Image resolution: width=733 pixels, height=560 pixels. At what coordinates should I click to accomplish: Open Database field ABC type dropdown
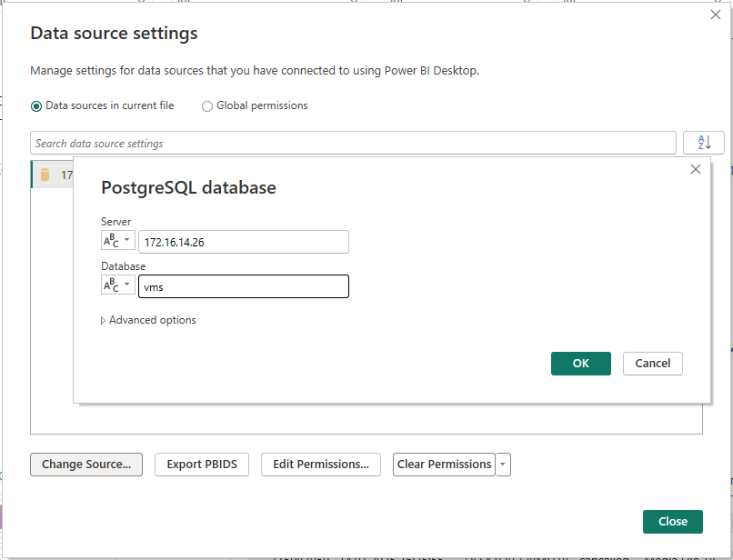118,285
